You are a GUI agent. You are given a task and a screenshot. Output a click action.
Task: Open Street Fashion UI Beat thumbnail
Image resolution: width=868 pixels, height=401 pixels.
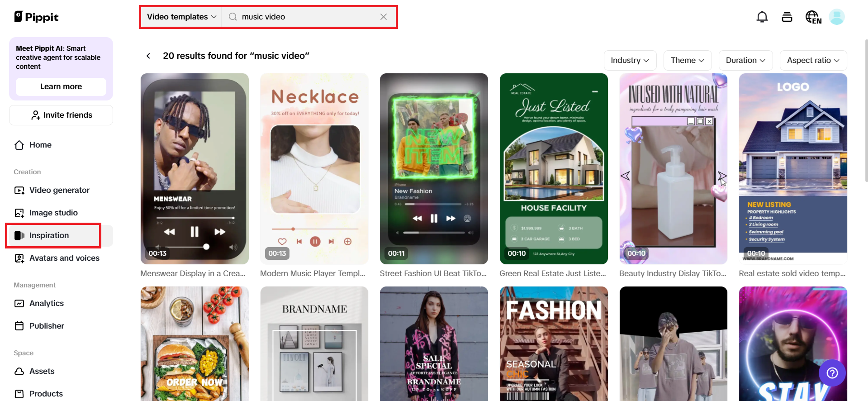434,169
